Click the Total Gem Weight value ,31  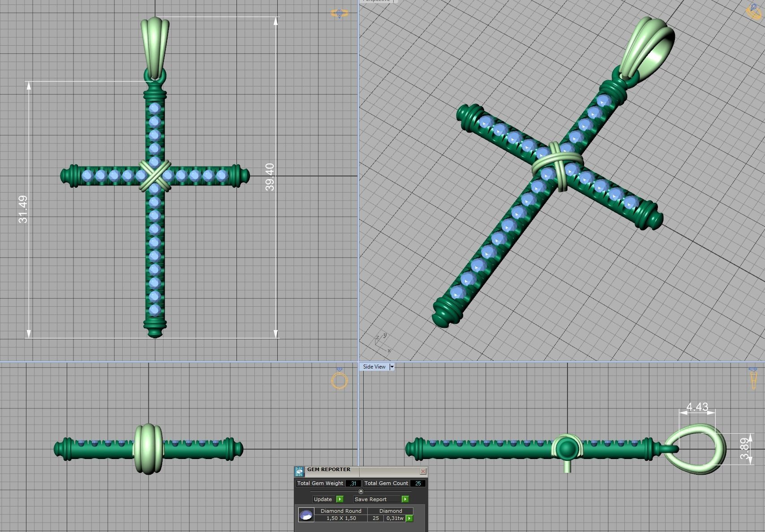[x=353, y=483]
